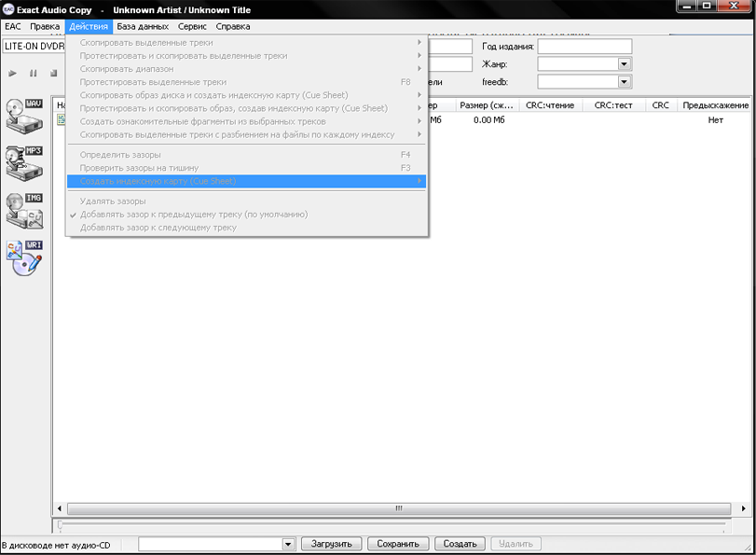The image size is (756, 555).
Task: Click the В дисководе нет аудио-CD status text
Action: pyautogui.click(x=56, y=546)
